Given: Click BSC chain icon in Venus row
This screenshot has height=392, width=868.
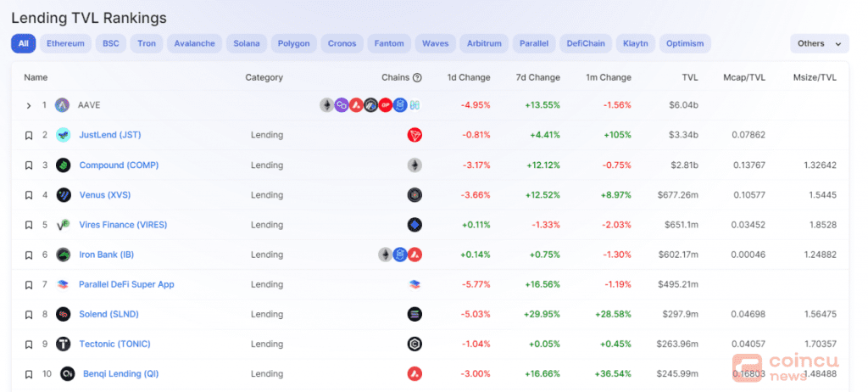Looking at the screenshot, I should click(415, 194).
